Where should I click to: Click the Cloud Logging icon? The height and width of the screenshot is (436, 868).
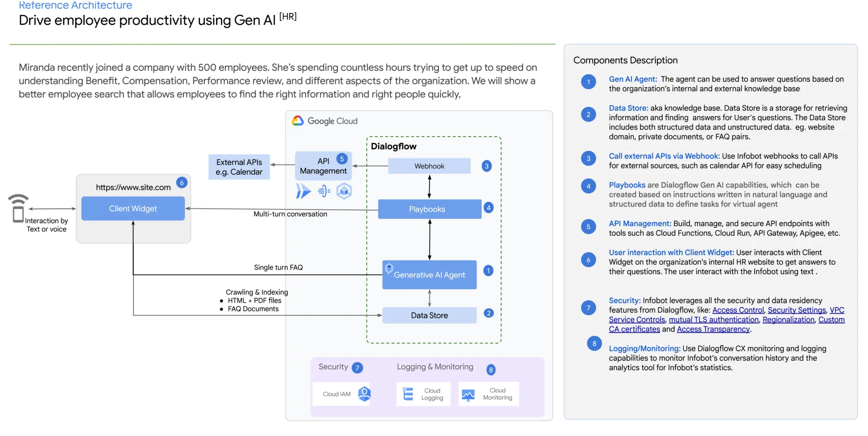[x=408, y=394]
